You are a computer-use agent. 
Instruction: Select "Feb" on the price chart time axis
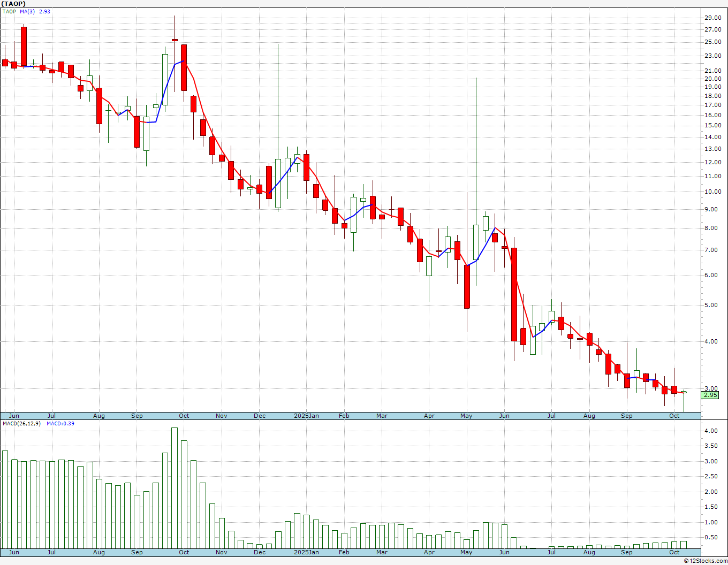[x=344, y=416]
